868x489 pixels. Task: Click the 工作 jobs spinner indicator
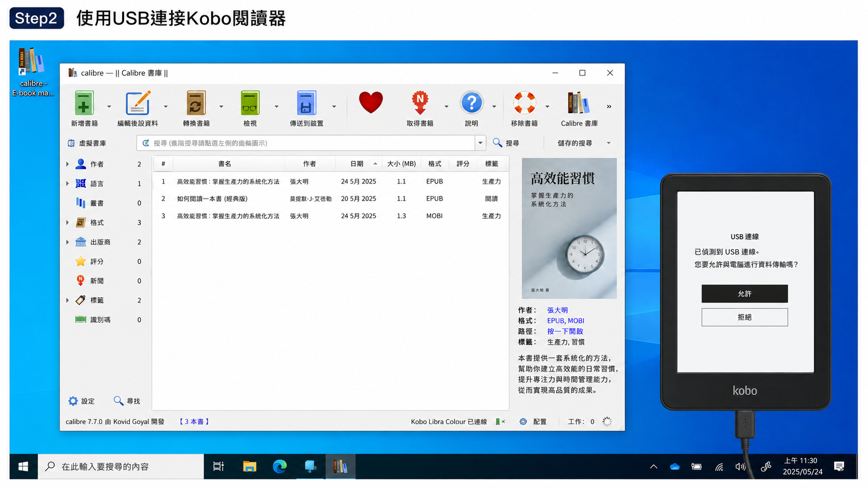[x=607, y=421]
